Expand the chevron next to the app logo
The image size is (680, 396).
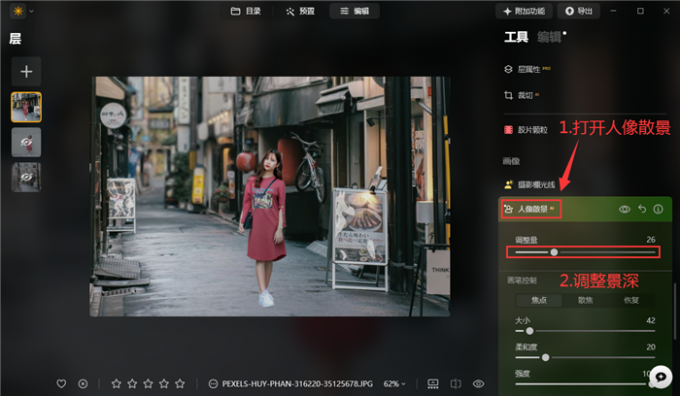click(31, 11)
